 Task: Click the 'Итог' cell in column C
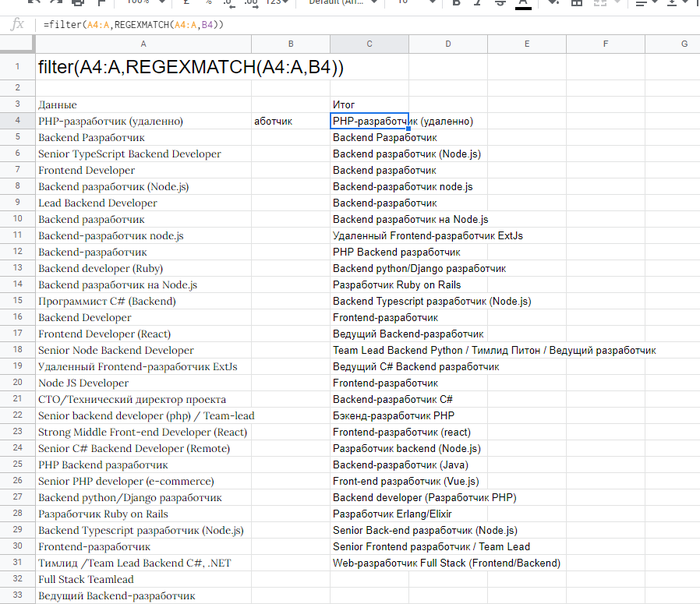[369, 104]
